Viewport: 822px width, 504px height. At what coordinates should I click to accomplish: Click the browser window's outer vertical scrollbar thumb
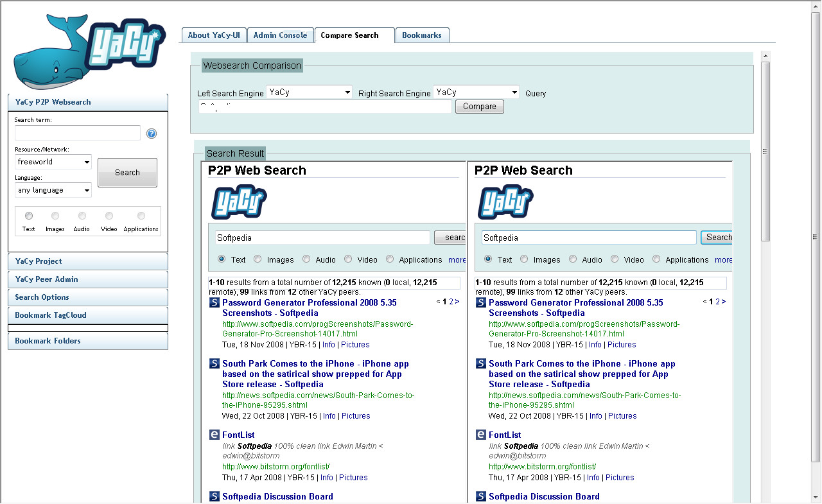click(x=816, y=237)
